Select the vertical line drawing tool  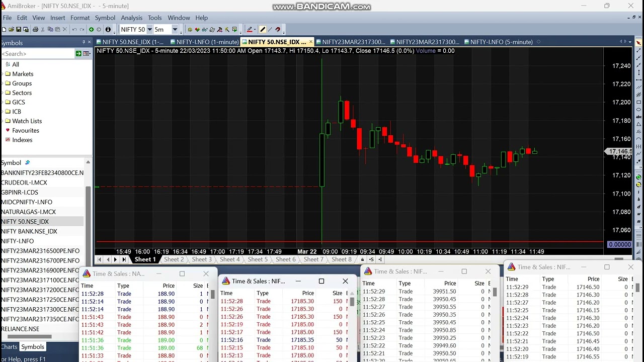(639, 72)
